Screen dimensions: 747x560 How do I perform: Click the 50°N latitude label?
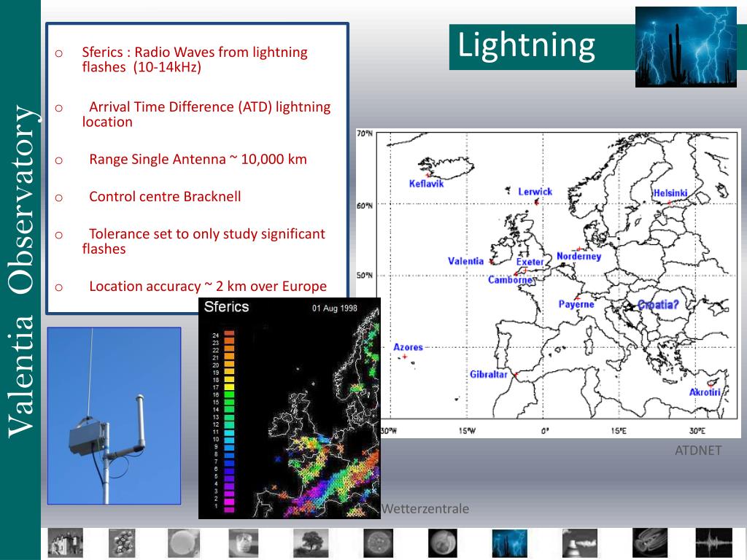pos(365,276)
